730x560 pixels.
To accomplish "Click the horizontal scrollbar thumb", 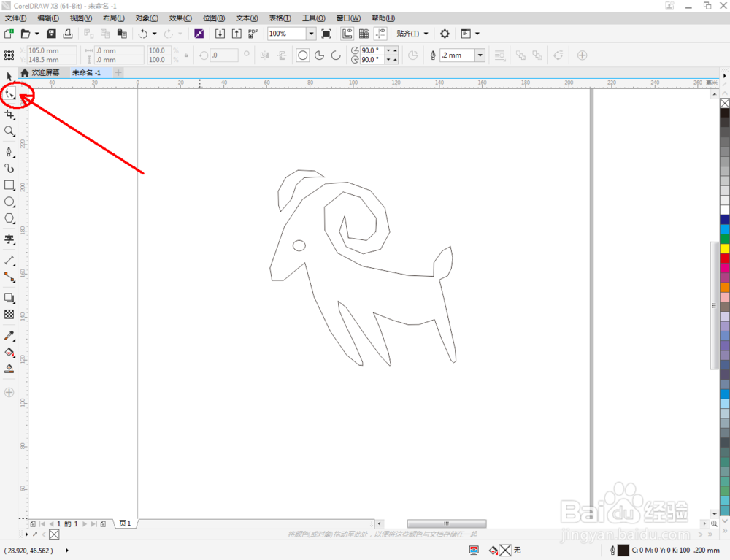I will click(447, 523).
